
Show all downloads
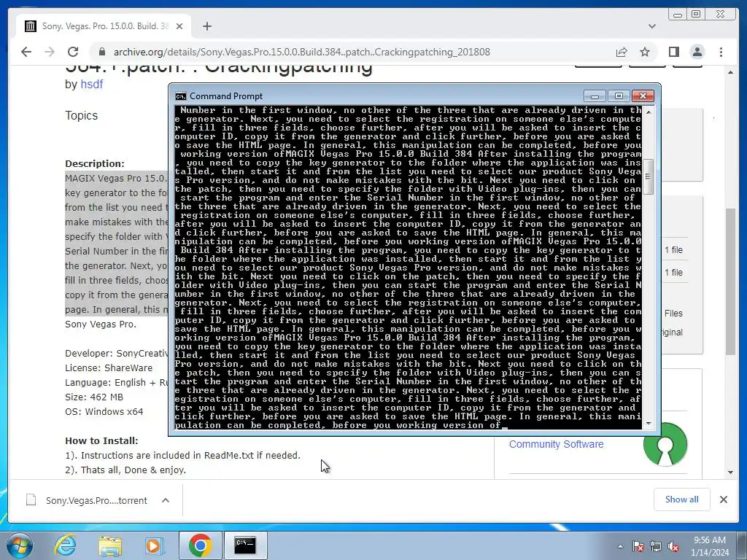682,499
